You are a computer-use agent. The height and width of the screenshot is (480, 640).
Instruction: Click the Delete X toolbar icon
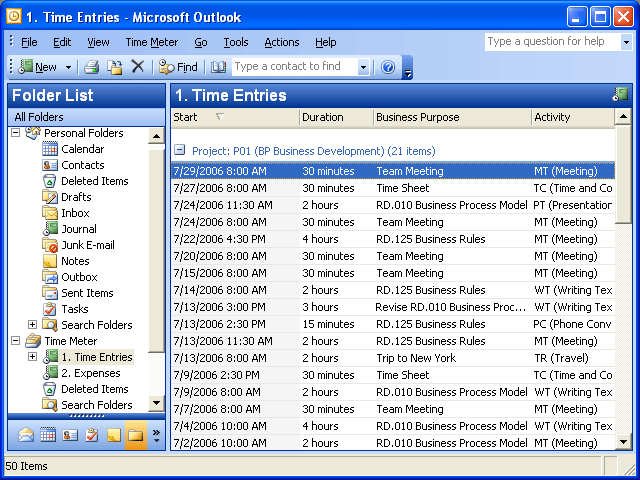coord(138,66)
